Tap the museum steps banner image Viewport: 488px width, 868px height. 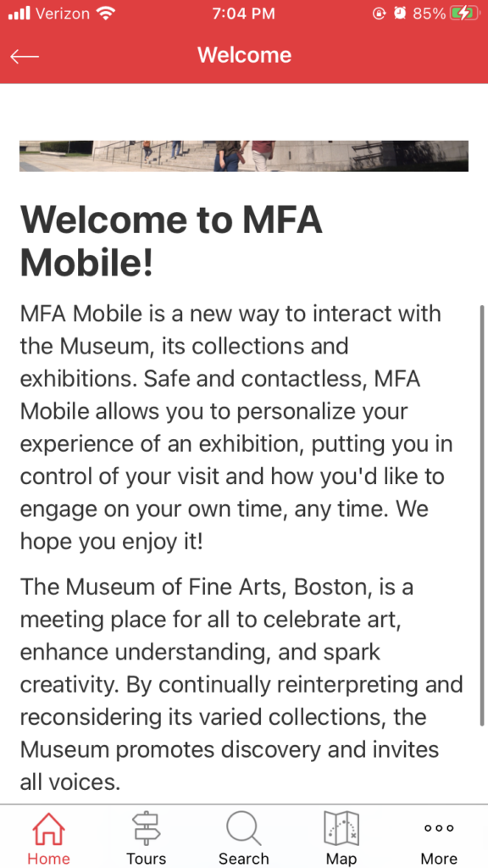point(244,156)
